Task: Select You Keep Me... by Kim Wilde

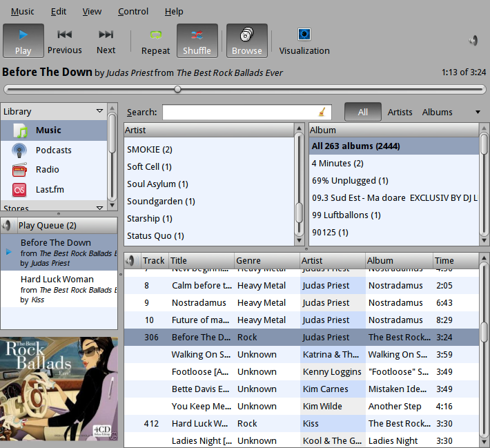Action: 302,407
